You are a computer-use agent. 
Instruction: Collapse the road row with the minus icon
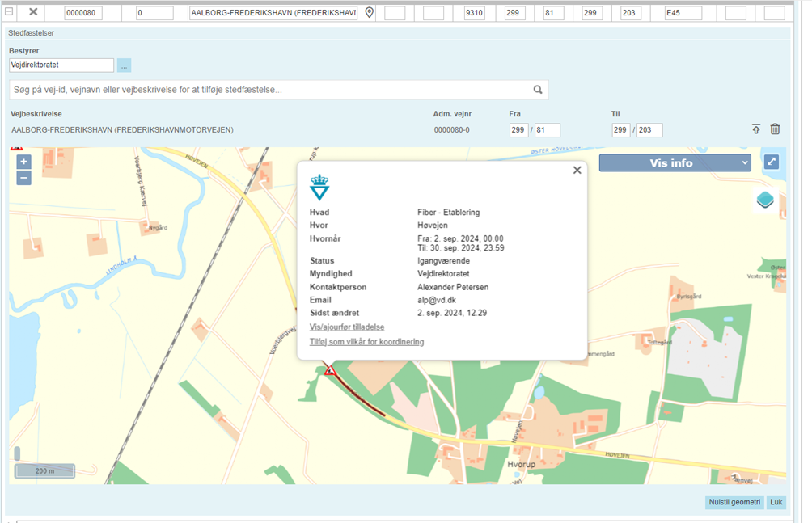click(9, 12)
